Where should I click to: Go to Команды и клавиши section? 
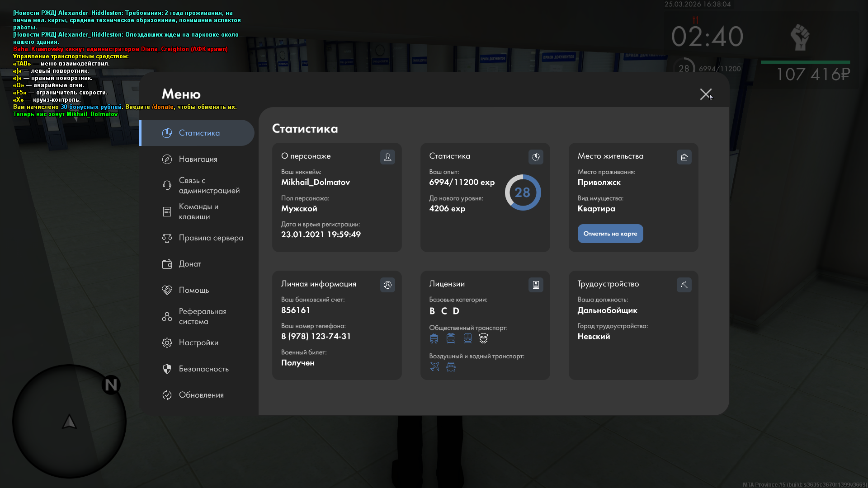pos(198,211)
